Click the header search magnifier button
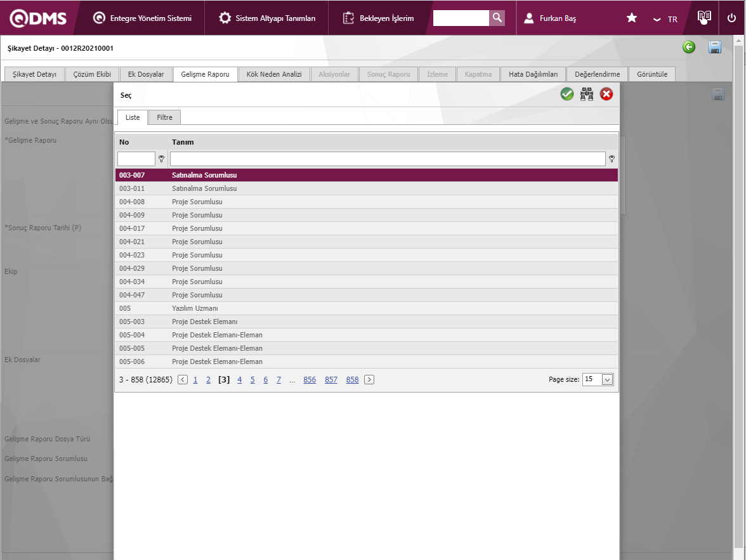This screenshot has width=746, height=560. click(497, 18)
